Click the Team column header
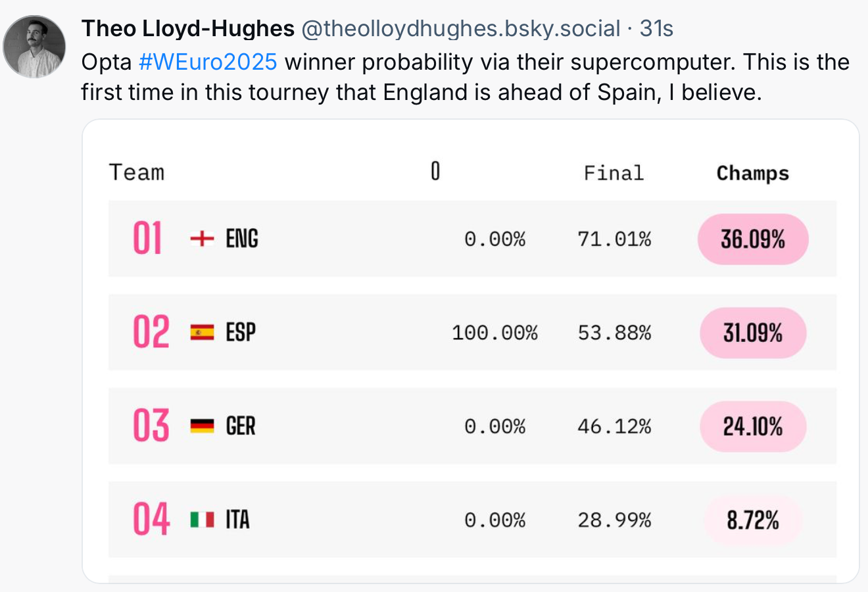The height and width of the screenshot is (592, 868). (x=137, y=172)
